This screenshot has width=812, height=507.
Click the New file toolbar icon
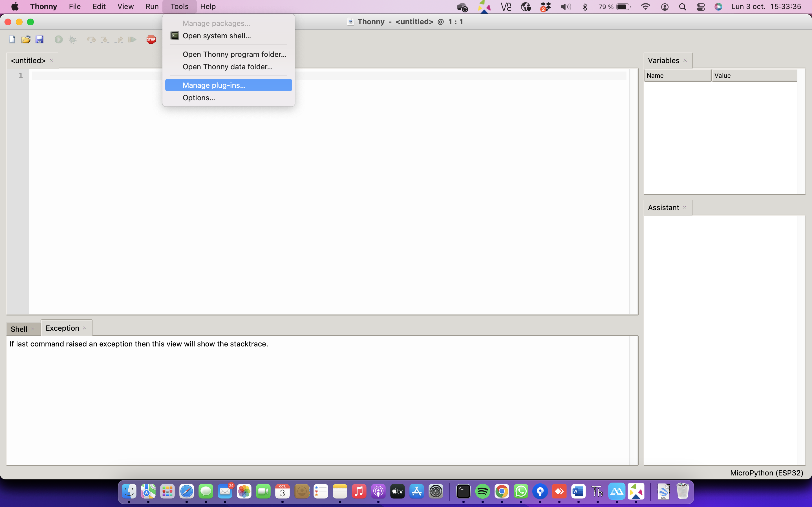coord(12,39)
